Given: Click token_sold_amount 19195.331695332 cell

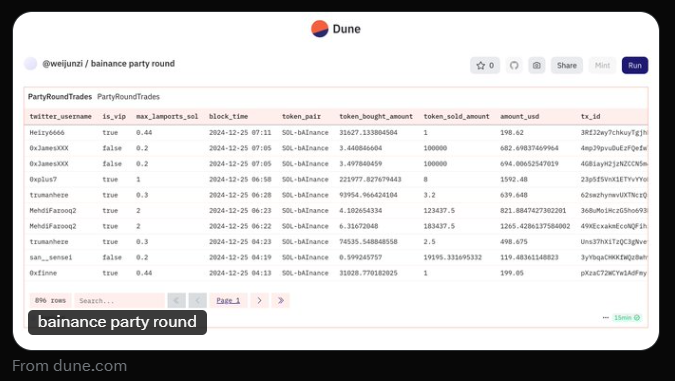Looking at the screenshot, I should point(452,257).
